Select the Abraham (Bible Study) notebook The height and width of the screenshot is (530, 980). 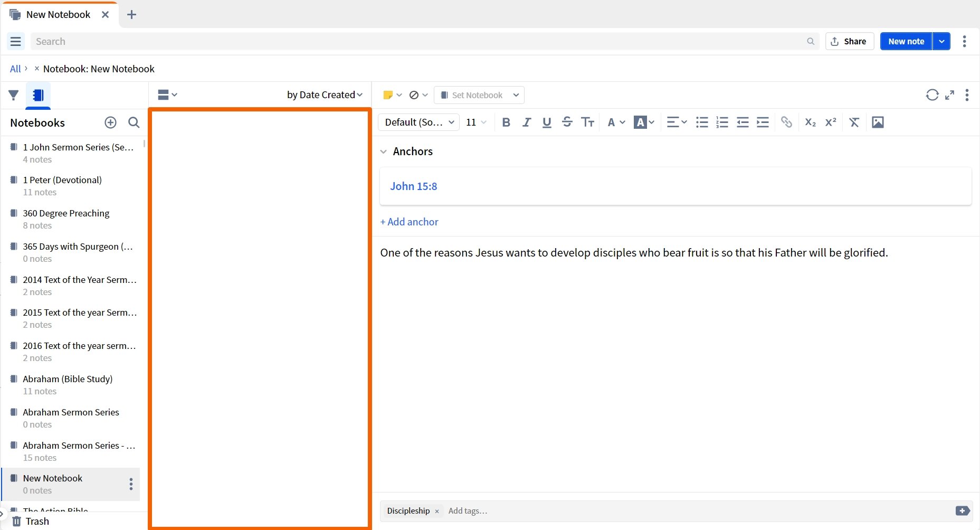72,385
